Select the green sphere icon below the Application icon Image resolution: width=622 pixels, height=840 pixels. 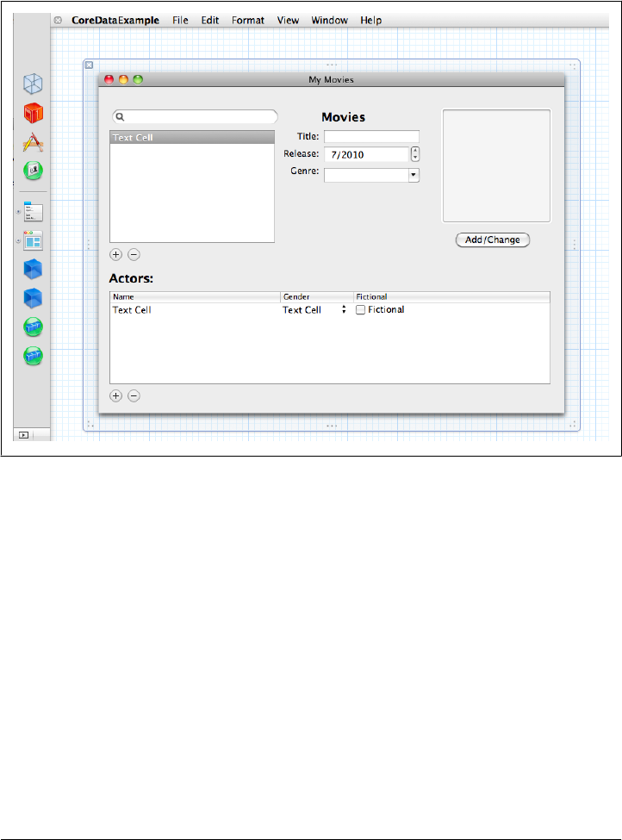[x=33, y=171]
